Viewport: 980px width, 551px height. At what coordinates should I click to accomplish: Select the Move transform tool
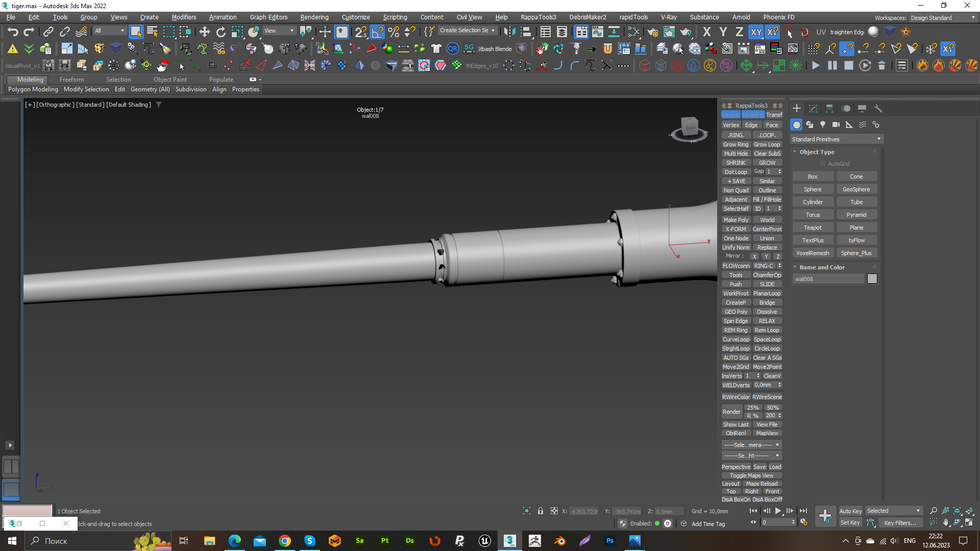[205, 32]
